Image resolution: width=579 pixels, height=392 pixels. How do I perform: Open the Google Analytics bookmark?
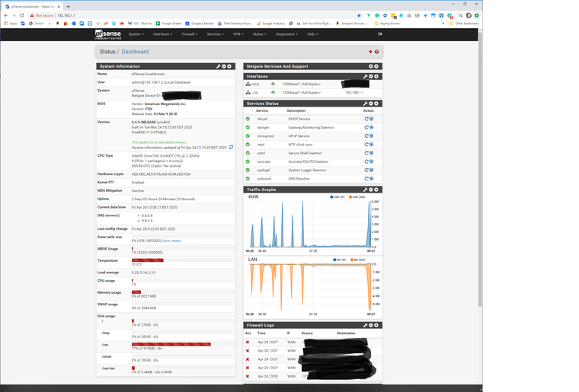point(270,24)
